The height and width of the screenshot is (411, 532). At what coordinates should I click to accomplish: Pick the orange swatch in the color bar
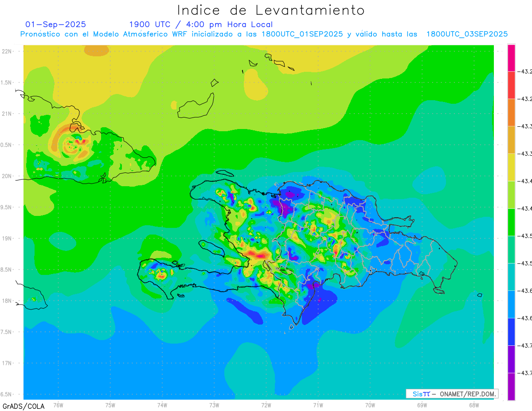(x=511, y=113)
